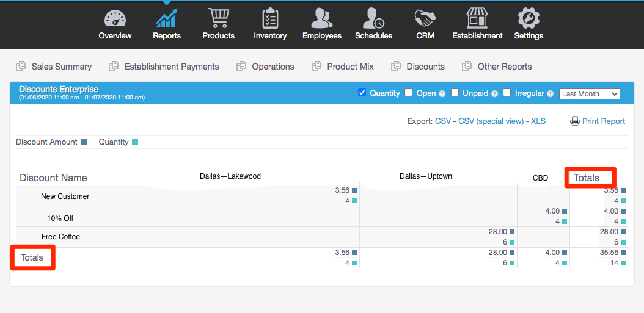Switch to the Establishment Payments tab
Screen dimensions: 644x313
point(172,67)
